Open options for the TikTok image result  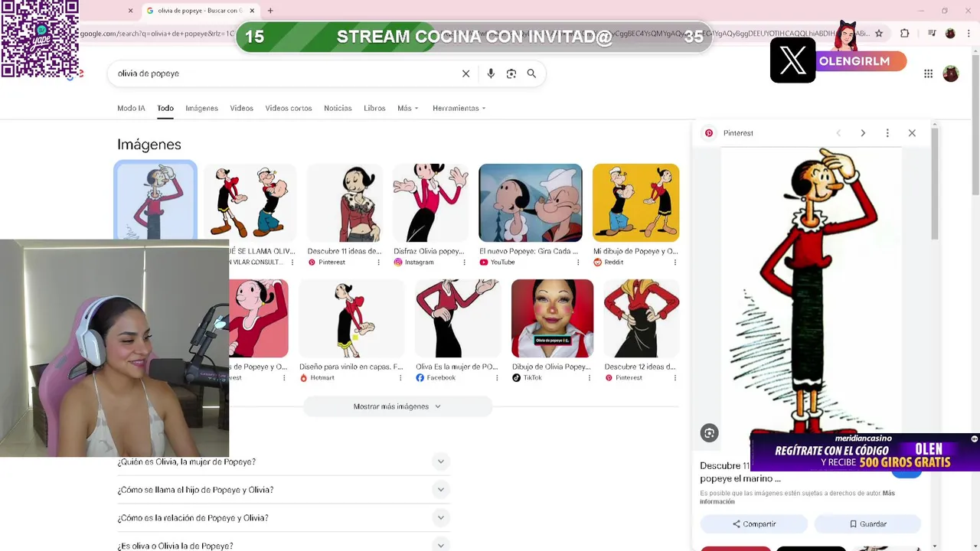click(589, 378)
